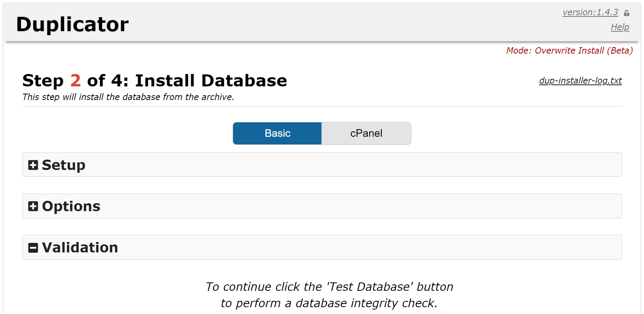Viewport: 644px width, 314px height.
Task: Expand the Options section by its title
Action: 71,206
